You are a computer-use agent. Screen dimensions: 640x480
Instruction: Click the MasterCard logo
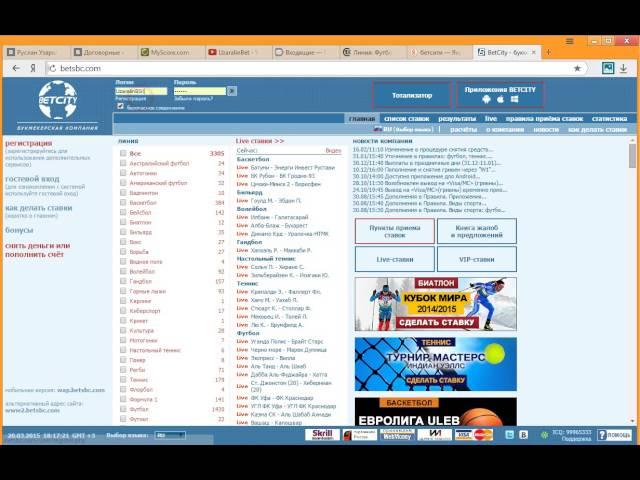point(484,435)
